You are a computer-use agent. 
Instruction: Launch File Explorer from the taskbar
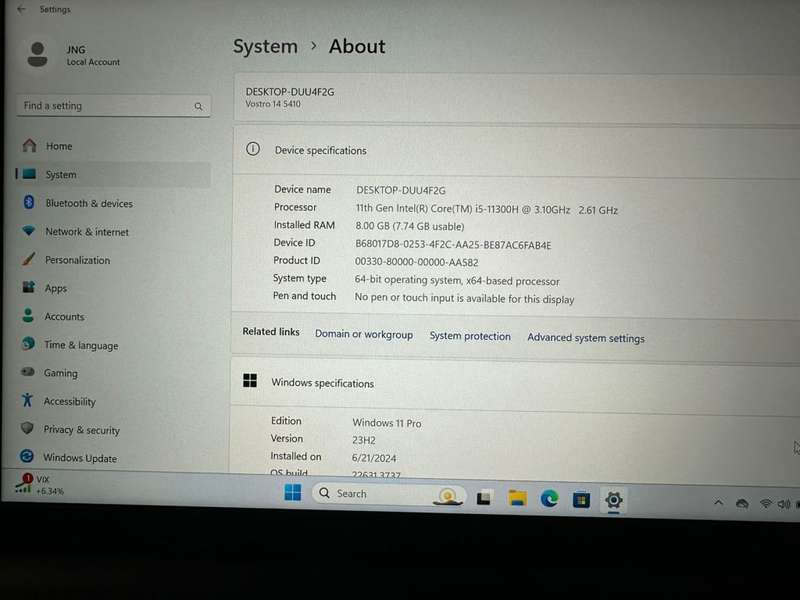[517, 498]
